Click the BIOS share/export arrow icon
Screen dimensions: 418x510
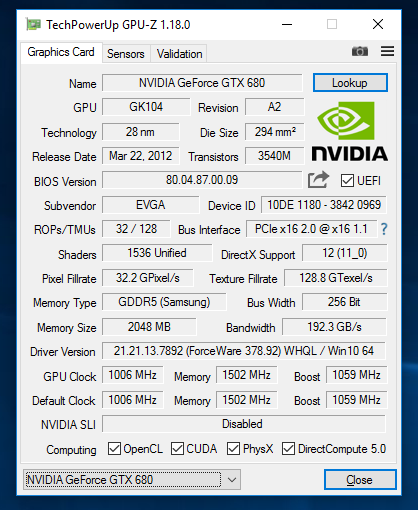318,180
